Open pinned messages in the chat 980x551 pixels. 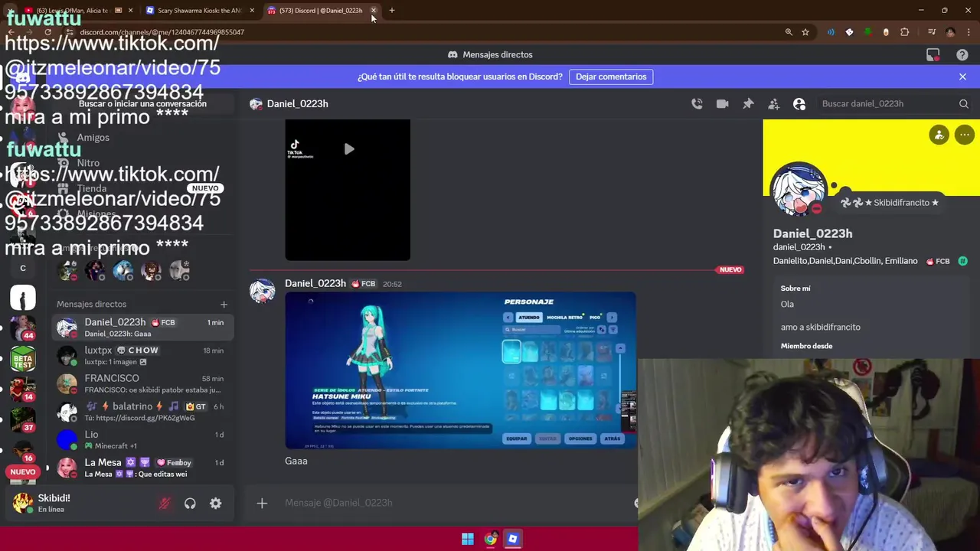click(x=748, y=104)
